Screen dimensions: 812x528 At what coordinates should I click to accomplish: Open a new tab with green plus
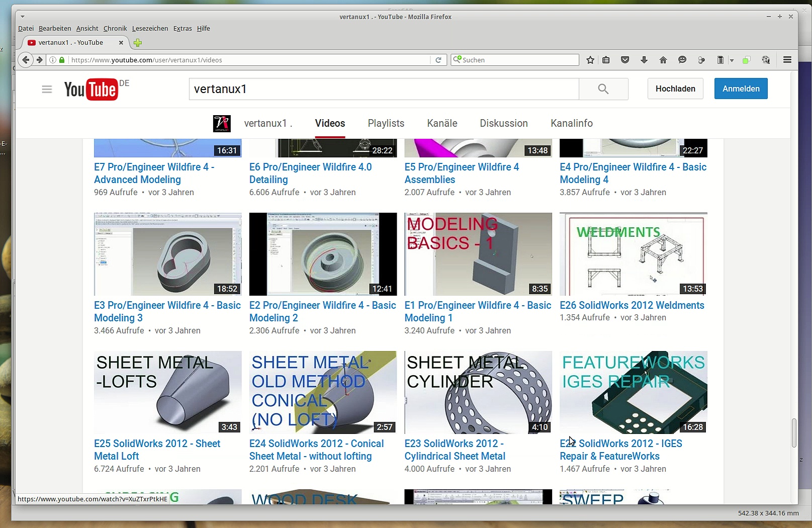137,43
